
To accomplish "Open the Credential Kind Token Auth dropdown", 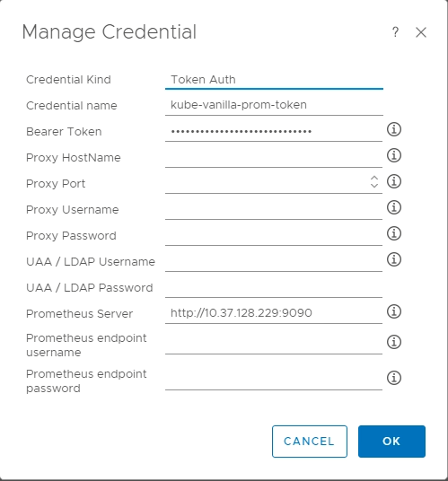I will tap(274, 80).
